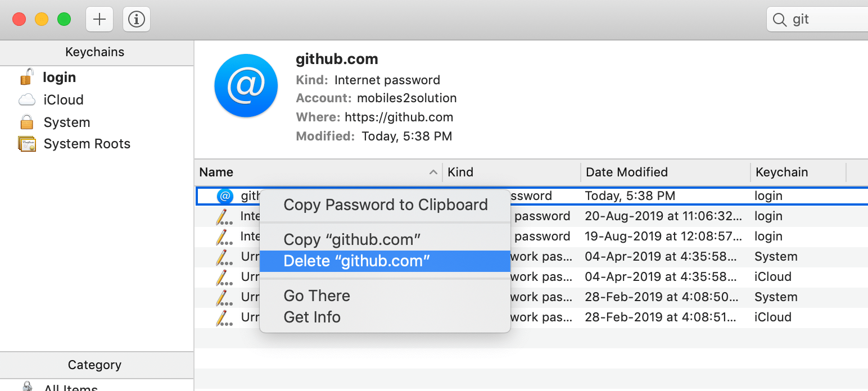Click the @ icon on the github.com row
Screen dimensions: 868x391
click(224, 195)
